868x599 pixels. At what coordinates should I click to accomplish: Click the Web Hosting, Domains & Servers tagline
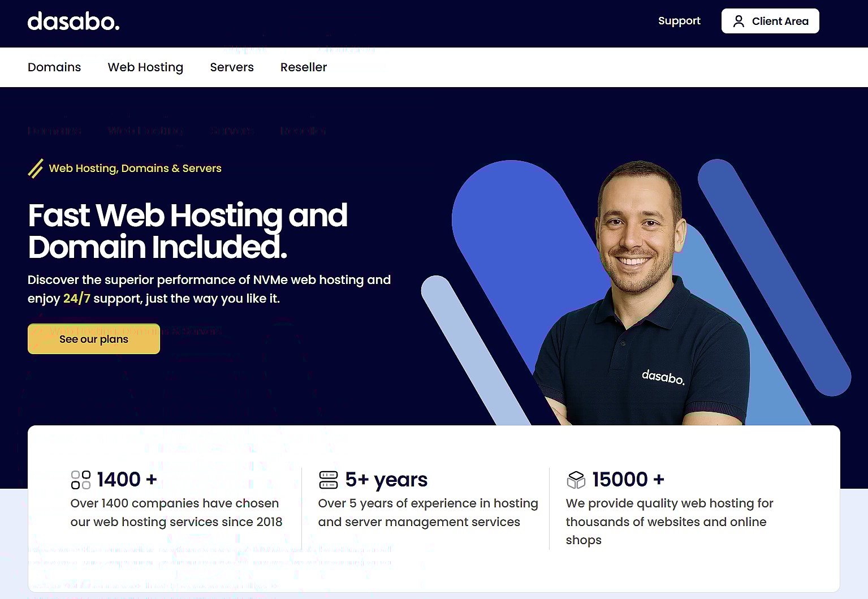[x=135, y=169]
